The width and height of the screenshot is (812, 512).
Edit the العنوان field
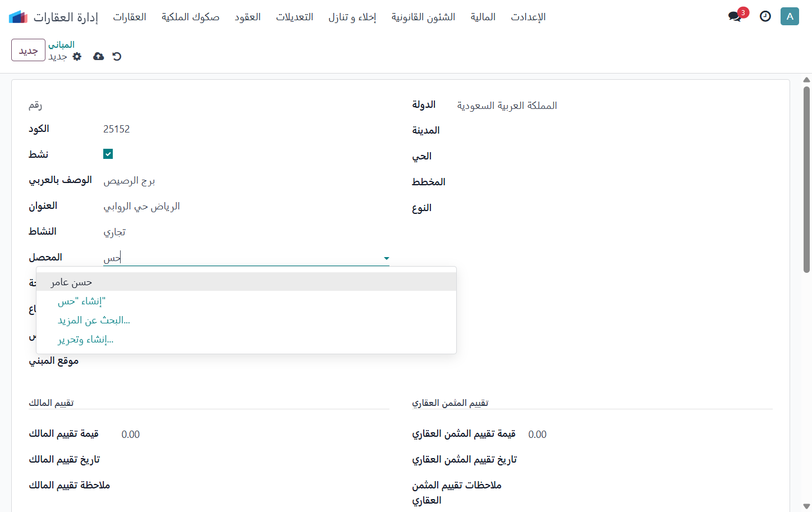(x=246, y=207)
